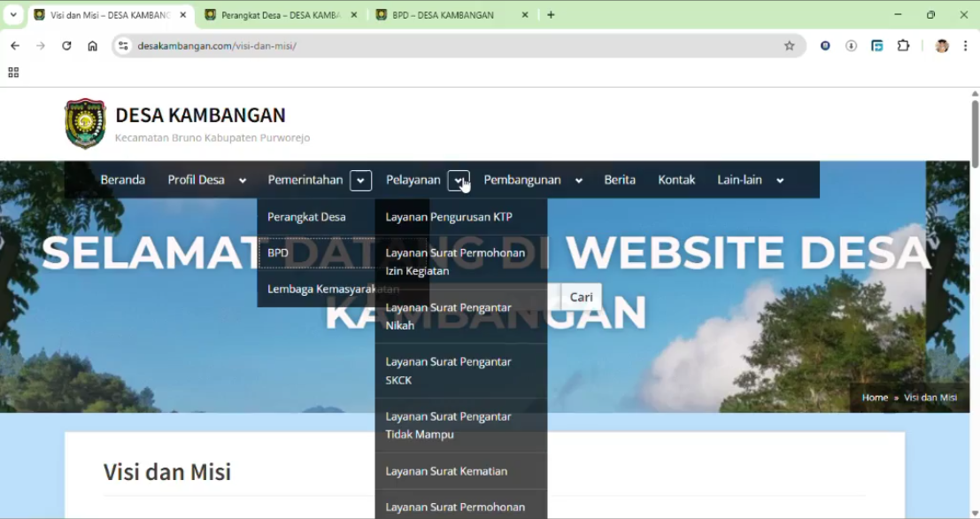The width and height of the screenshot is (980, 519).
Task: Expand the Profil Desa submenu arrow
Action: click(x=242, y=181)
